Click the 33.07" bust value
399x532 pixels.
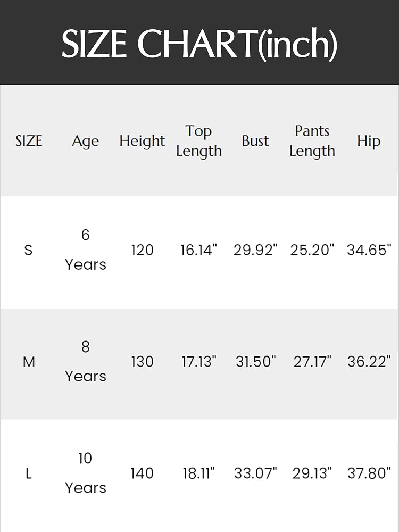255,473
